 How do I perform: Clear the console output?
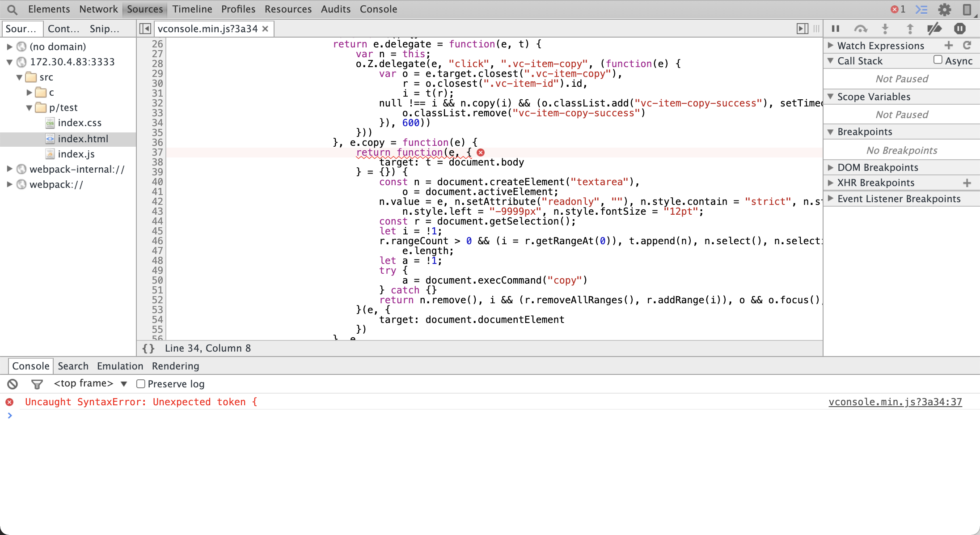[x=12, y=384]
